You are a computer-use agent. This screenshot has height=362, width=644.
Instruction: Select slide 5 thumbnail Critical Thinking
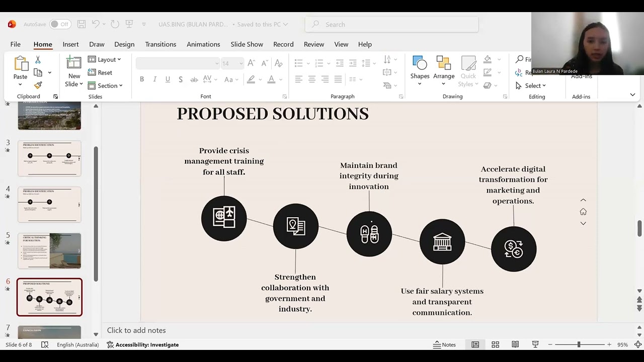[x=49, y=251]
